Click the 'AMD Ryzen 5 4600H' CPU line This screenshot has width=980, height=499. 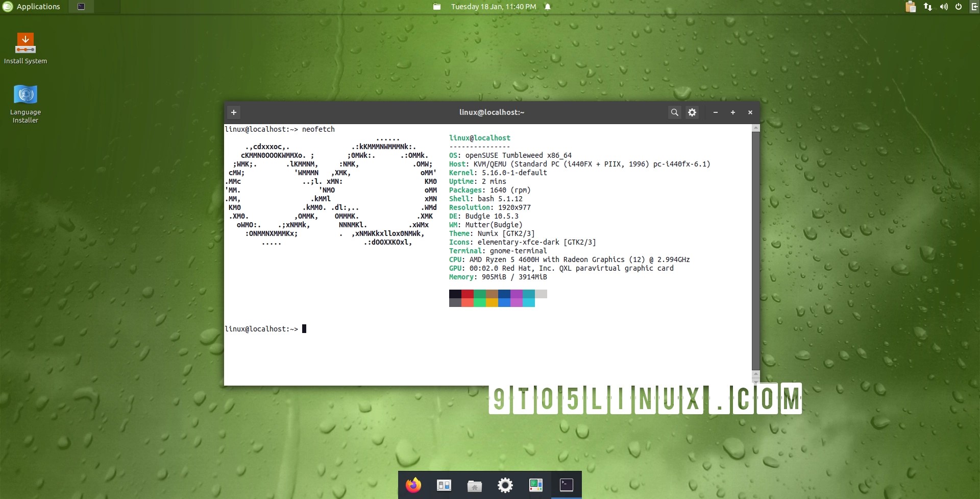570,259
